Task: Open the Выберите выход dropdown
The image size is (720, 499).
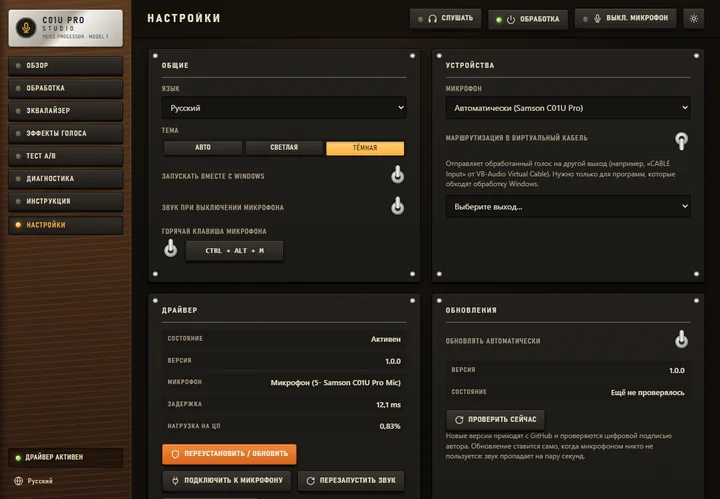Action: coord(568,207)
